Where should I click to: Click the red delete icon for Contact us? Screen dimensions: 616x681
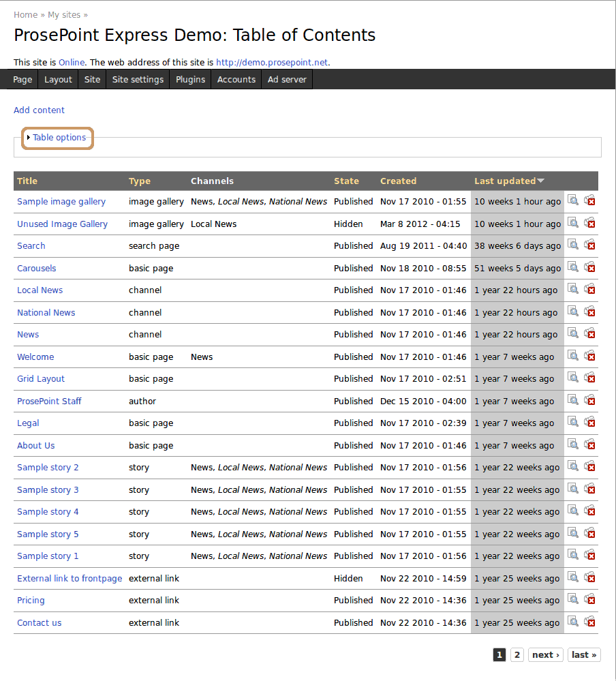tap(589, 622)
